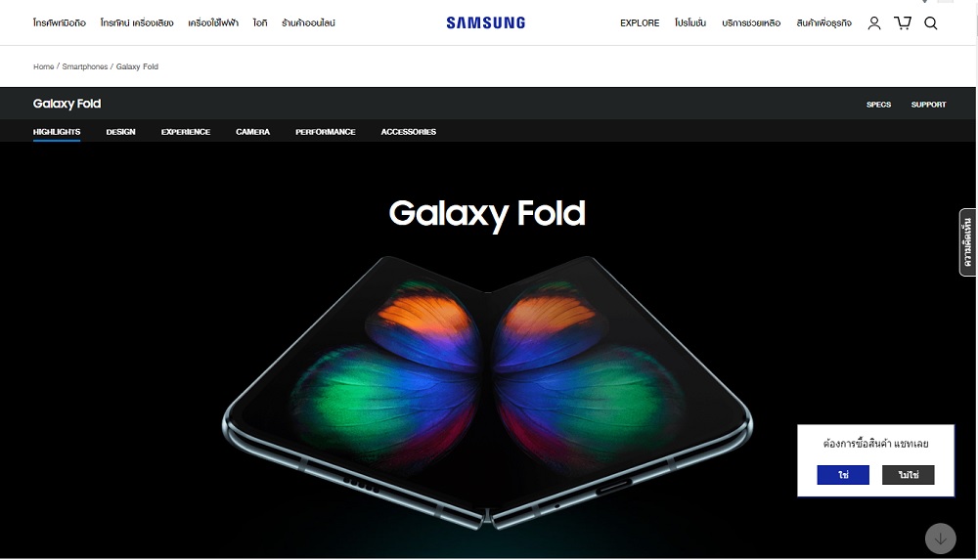Click the Smartphones breadcrumb link
The height and width of the screenshot is (560, 978).
(85, 66)
